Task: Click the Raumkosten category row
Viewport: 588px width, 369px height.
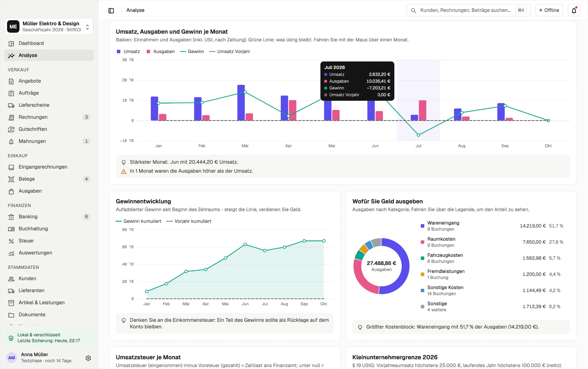Action: 492,242
